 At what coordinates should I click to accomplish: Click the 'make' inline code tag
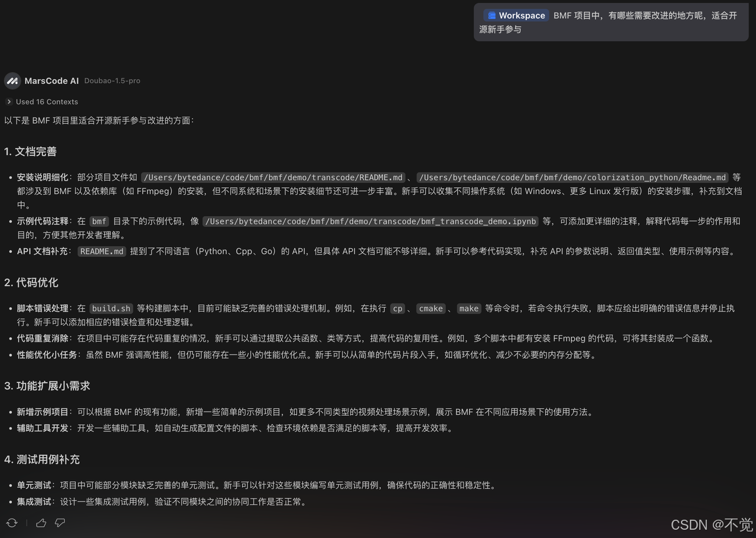coord(469,308)
